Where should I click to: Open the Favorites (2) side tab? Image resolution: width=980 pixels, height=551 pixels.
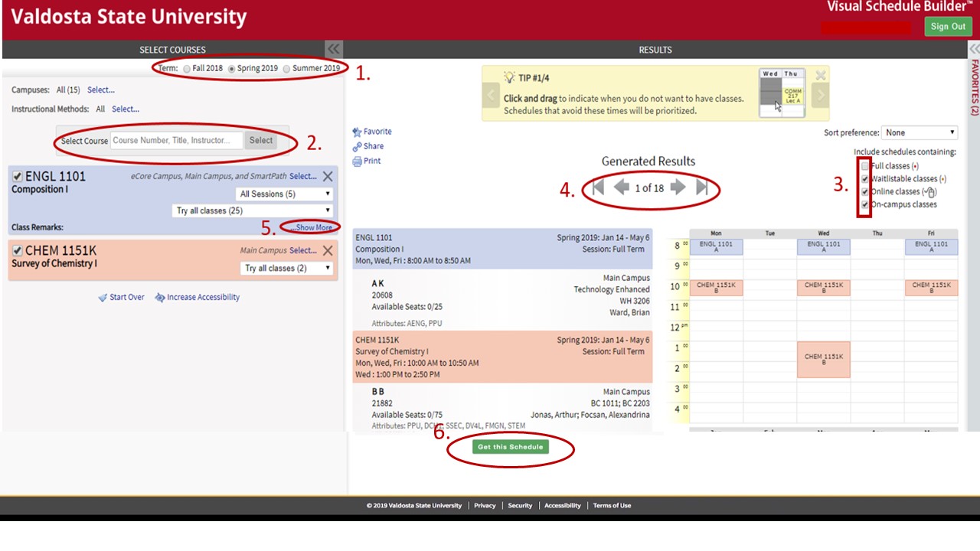pos(975,89)
